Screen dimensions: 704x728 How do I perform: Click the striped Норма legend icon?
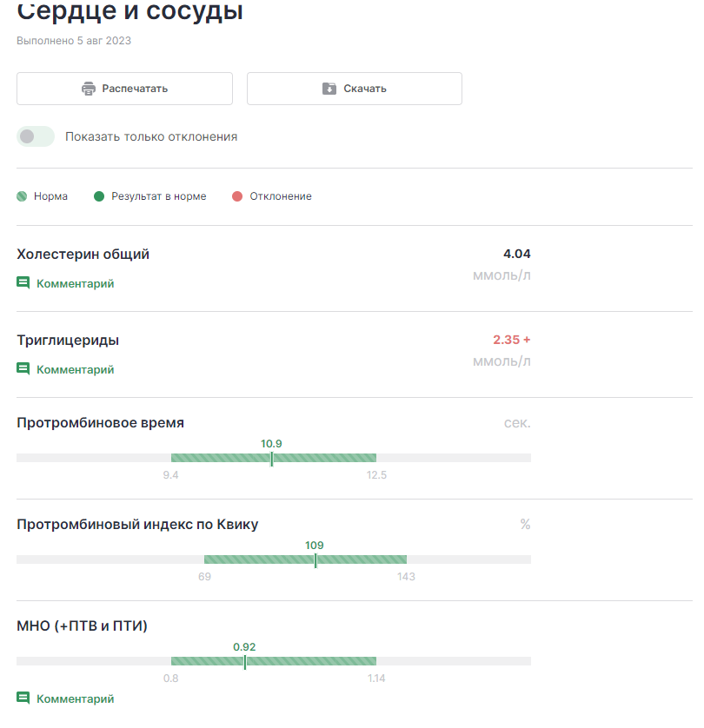coord(22,196)
